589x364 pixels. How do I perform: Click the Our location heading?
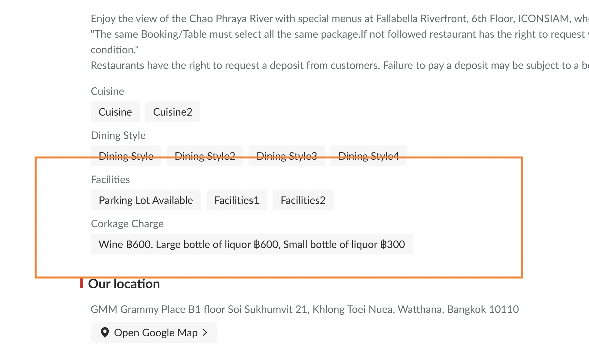point(124,284)
